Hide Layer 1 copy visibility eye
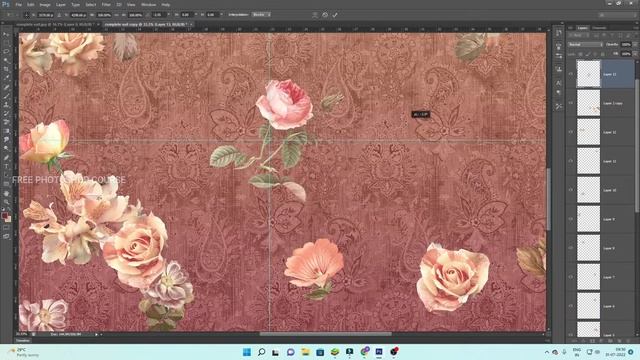The image size is (640, 360). [x=571, y=103]
